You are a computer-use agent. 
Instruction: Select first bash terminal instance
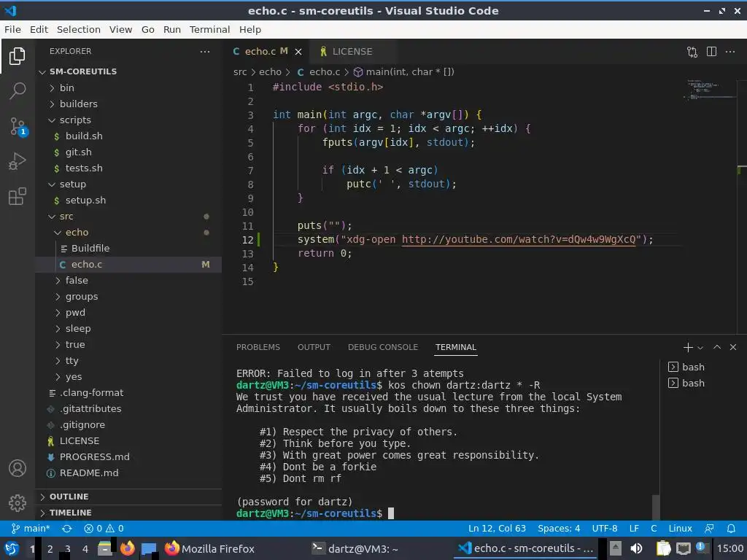click(x=686, y=367)
